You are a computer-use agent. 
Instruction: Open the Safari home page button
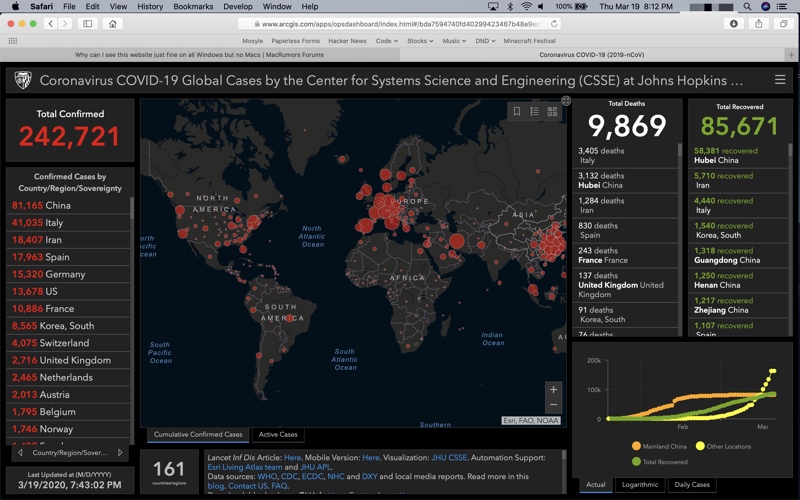pos(112,23)
